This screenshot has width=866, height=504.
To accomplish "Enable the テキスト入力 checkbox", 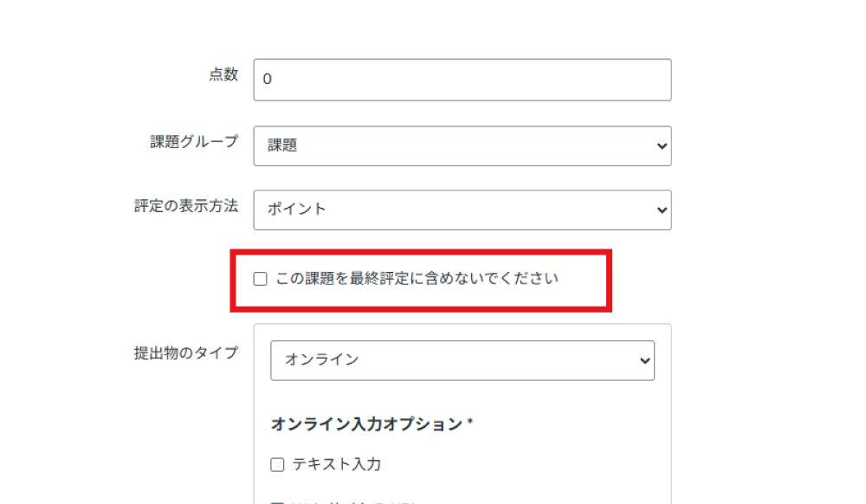I will click(277, 465).
